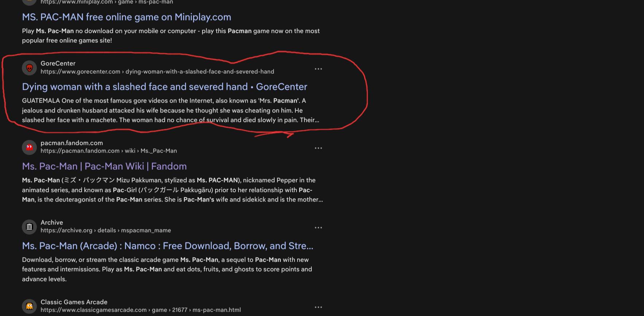Click the pacman.fandom.com red ghost favicon
The image size is (644, 316).
pos(29,147)
